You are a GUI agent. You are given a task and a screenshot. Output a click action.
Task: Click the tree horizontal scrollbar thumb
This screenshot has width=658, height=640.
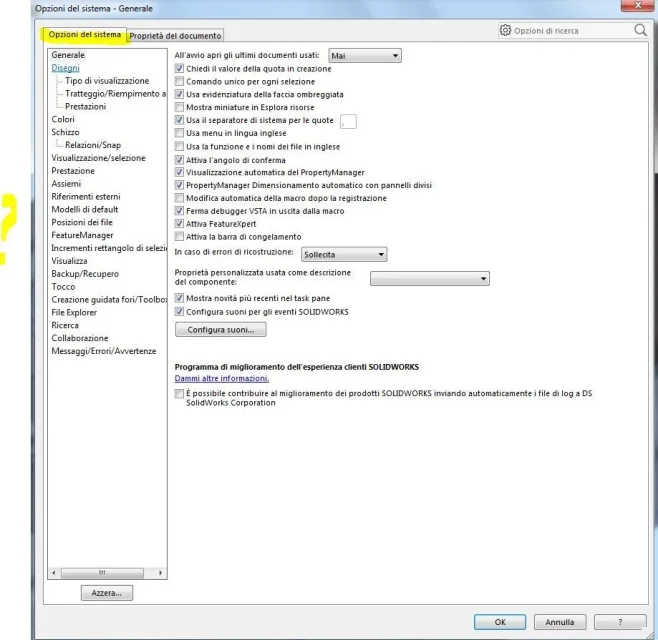102,573
